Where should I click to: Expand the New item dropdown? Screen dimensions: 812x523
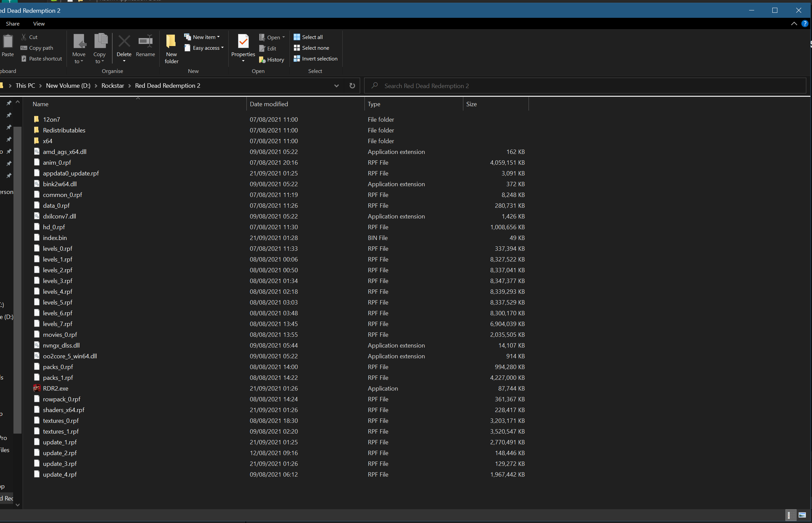click(202, 37)
